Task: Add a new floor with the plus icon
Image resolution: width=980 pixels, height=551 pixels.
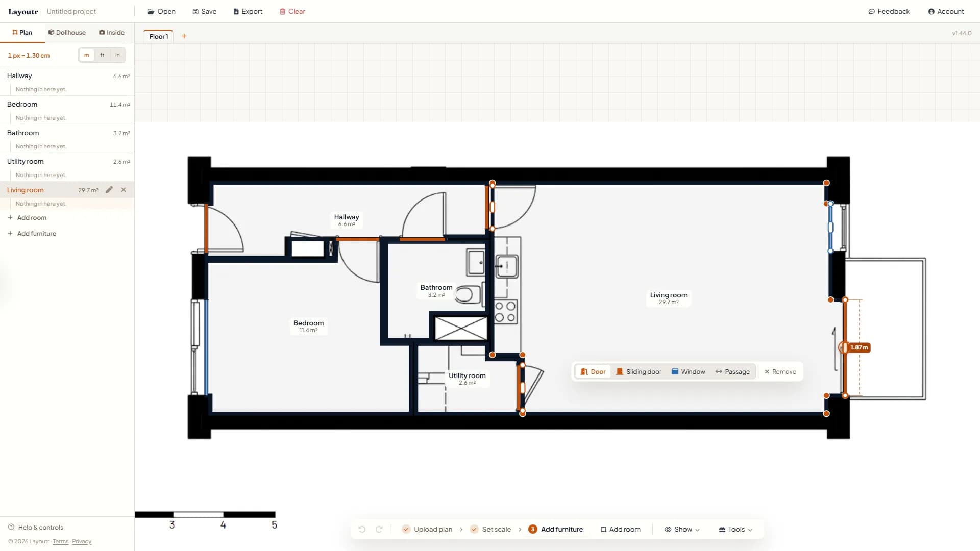Action: [184, 36]
